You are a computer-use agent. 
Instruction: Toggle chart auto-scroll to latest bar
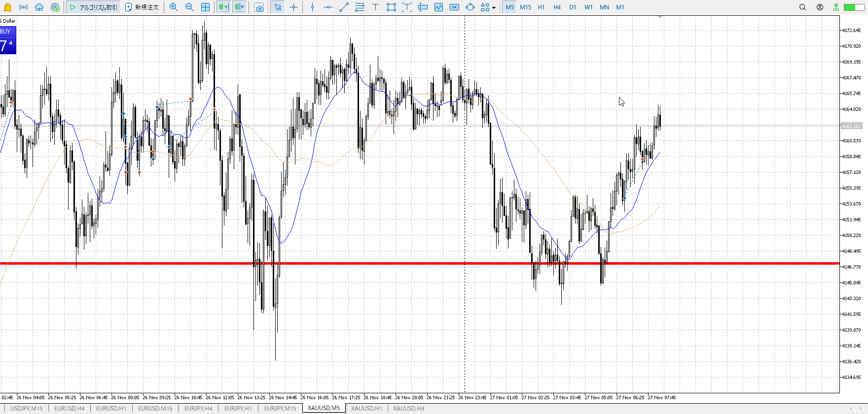coord(224,7)
